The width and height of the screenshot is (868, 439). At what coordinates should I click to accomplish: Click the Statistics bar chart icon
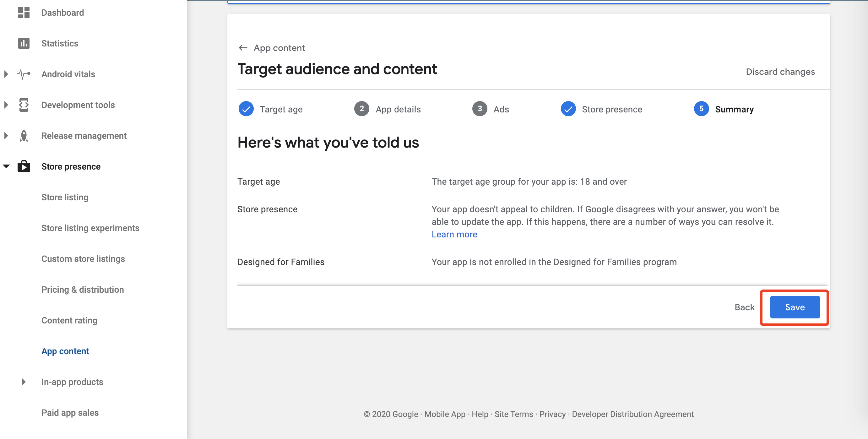[24, 43]
